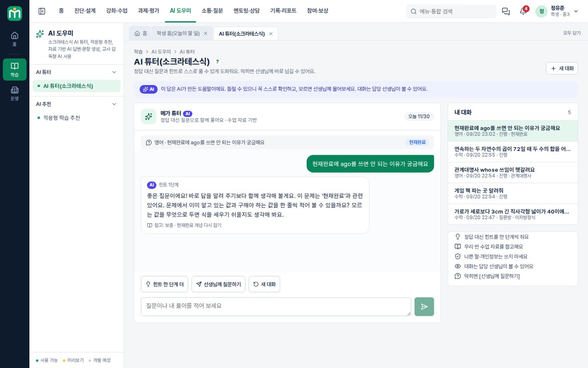Open the 참여·보상 top menu
The image size is (588, 368).
tap(318, 11)
